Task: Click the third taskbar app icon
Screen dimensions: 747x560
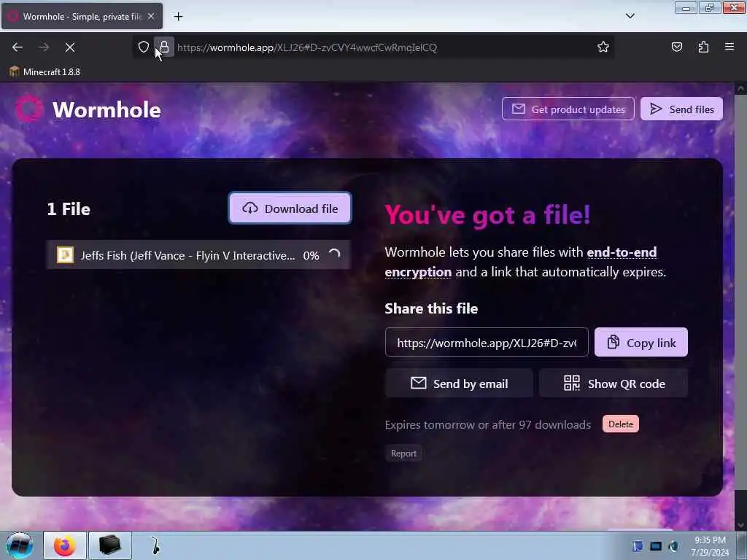Action: (155, 545)
